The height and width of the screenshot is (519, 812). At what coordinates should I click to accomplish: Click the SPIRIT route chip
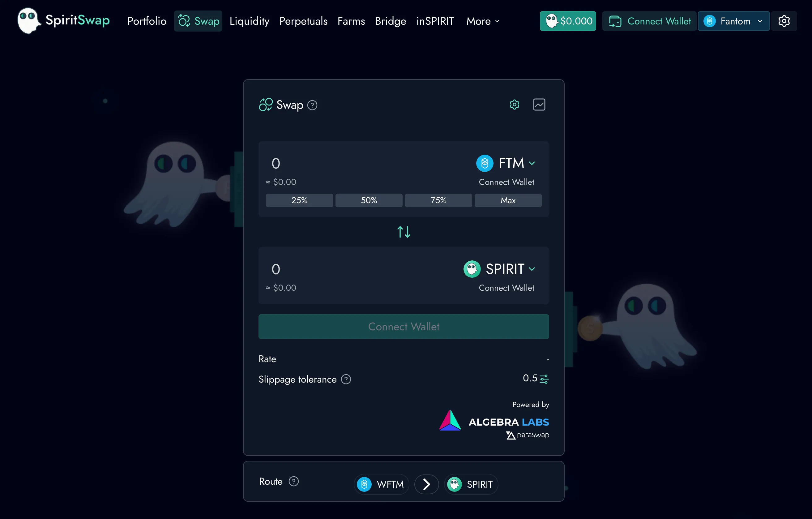pos(471,484)
